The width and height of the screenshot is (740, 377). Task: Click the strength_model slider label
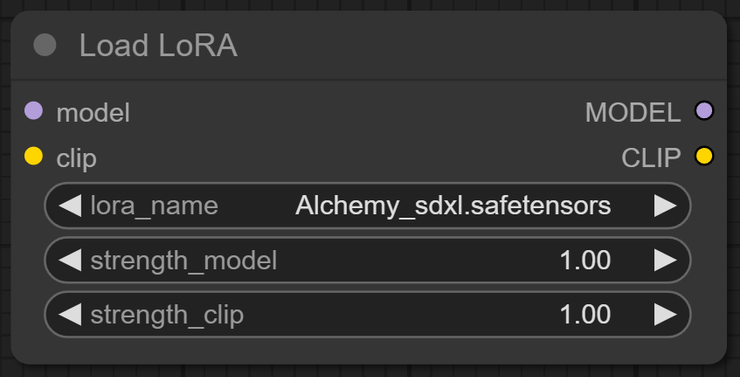coord(184,261)
